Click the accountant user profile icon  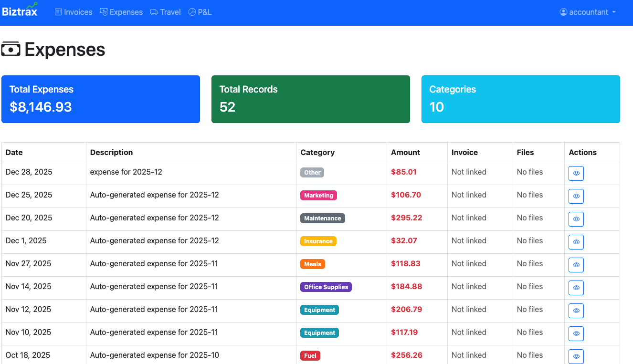click(564, 12)
